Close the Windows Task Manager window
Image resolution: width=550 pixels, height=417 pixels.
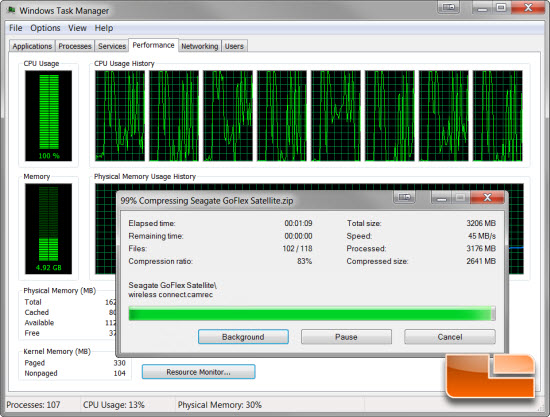click(x=528, y=7)
